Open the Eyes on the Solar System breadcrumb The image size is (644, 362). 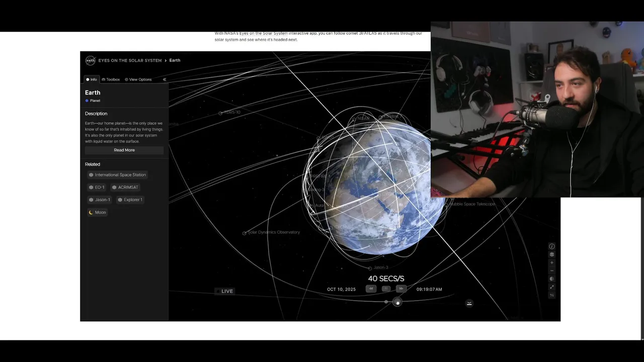(130, 60)
